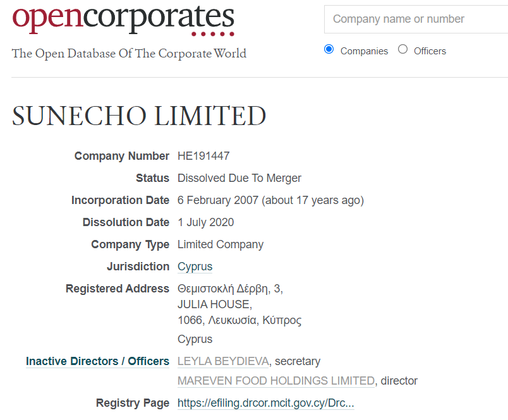This screenshot has height=420, width=508.
Task: Select the Companies radio button
Action: tap(329, 49)
